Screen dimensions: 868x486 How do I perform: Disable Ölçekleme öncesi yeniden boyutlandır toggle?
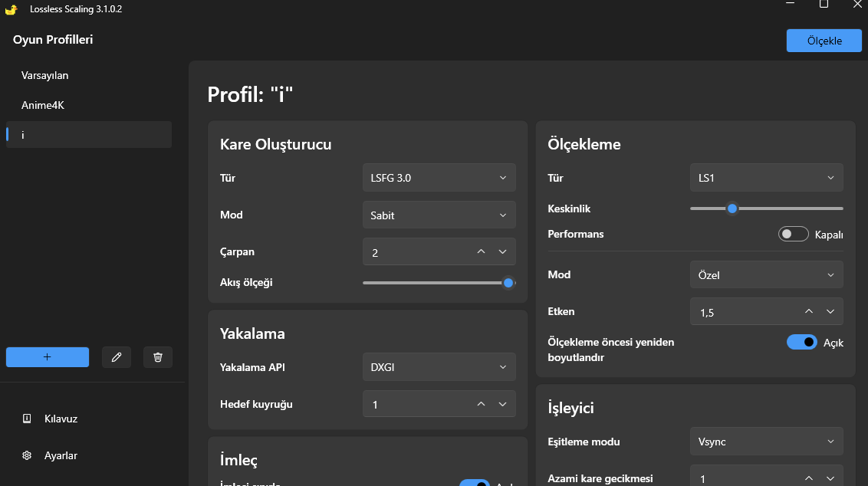click(x=801, y=342)
